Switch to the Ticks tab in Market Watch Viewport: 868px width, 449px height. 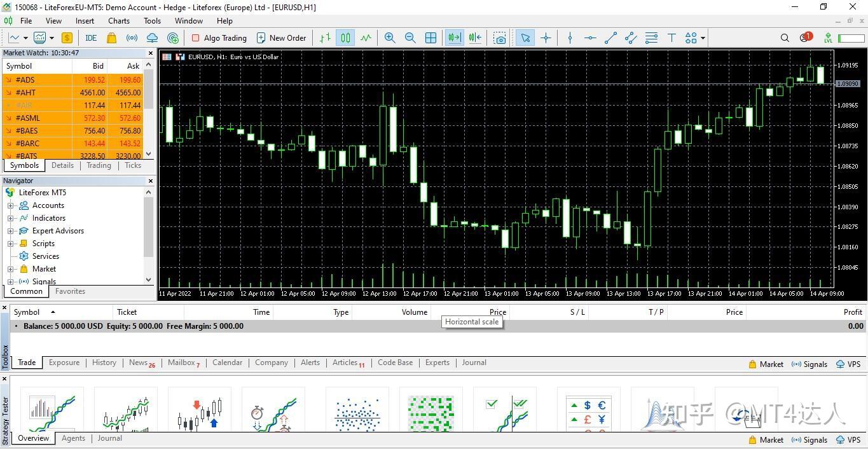click(x=133, y=165)
